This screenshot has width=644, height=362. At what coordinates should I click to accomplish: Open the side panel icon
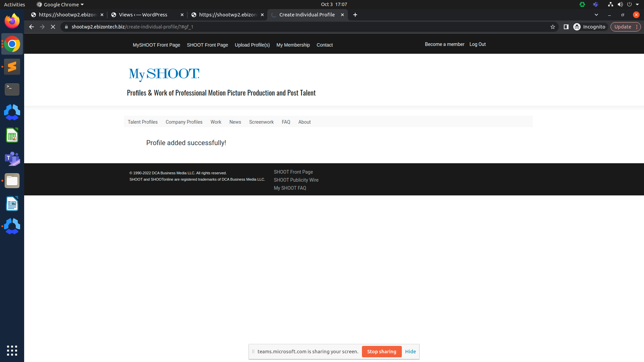tap(566, 27)
